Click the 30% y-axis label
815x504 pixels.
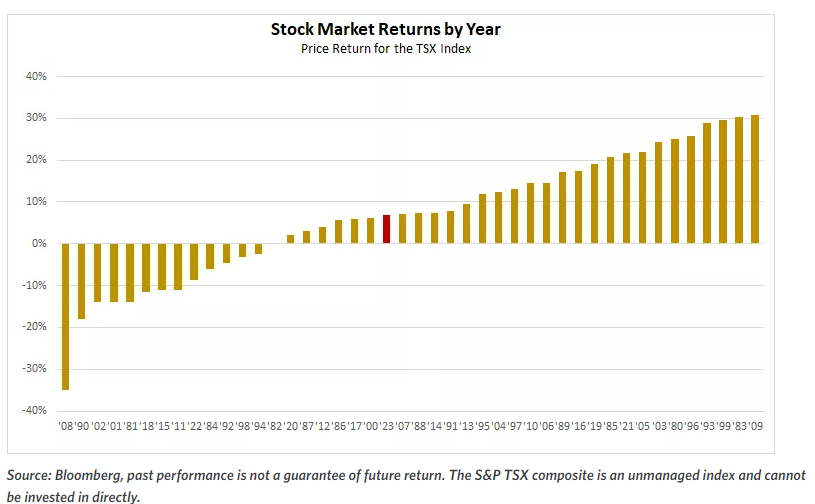point(36,118)
